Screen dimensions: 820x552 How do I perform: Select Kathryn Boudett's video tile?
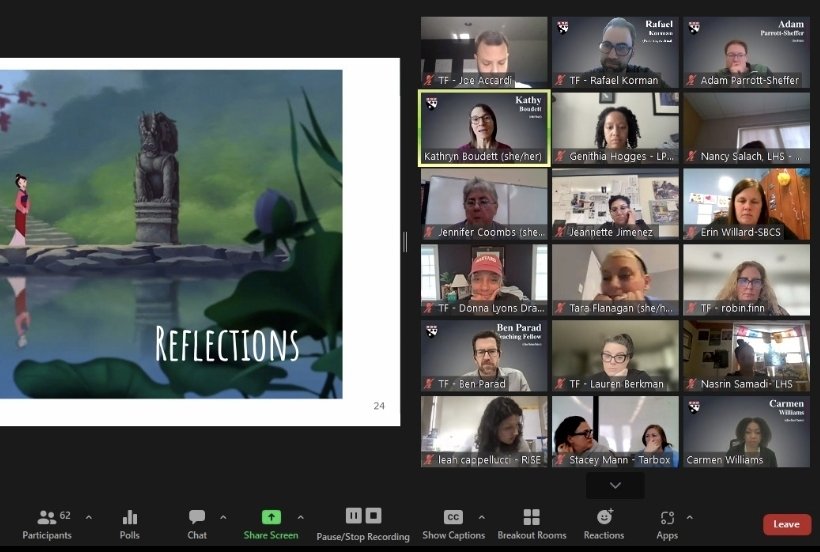point(484,128)
